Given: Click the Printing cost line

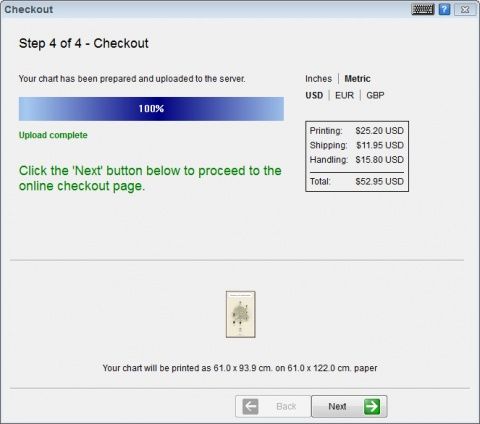Looking at the screenshot, I should [357, 131].
